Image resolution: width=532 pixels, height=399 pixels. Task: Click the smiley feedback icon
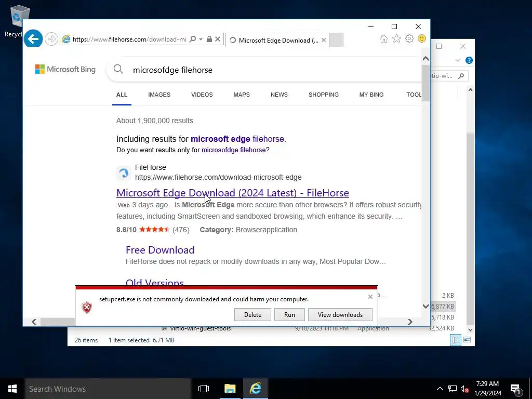point(422,38)
